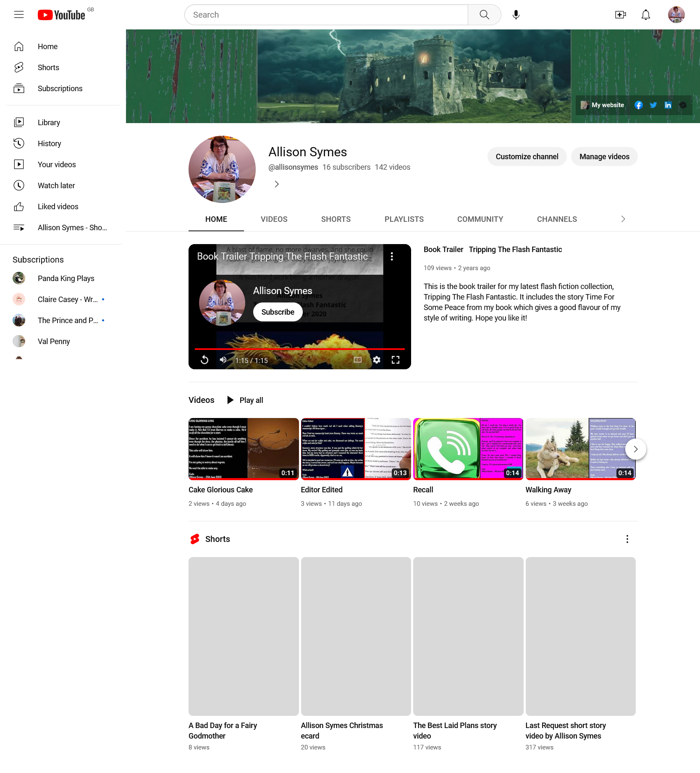Open the LinkedIn link on the banner

pos(668,105)
